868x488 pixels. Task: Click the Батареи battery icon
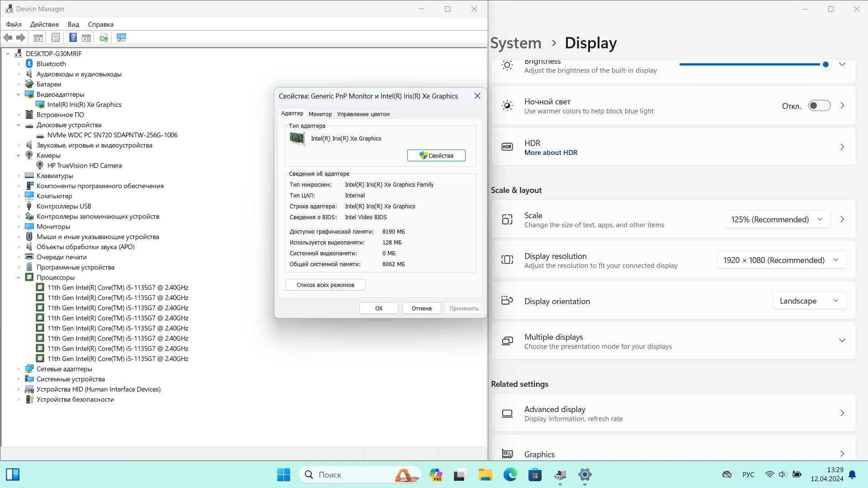tap(29, 84)
